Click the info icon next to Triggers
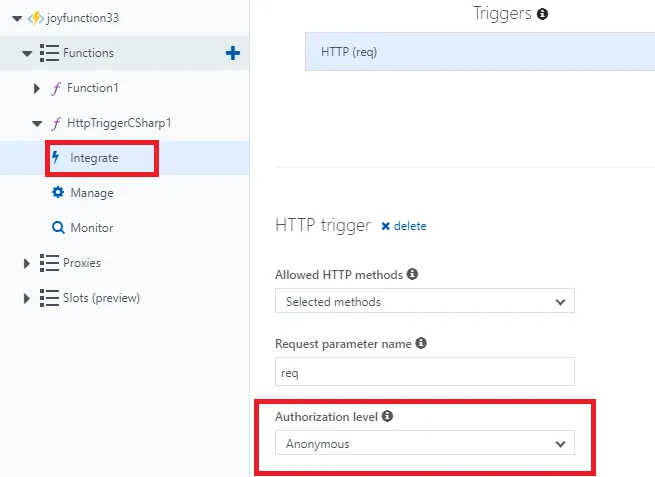 [542, 14]
